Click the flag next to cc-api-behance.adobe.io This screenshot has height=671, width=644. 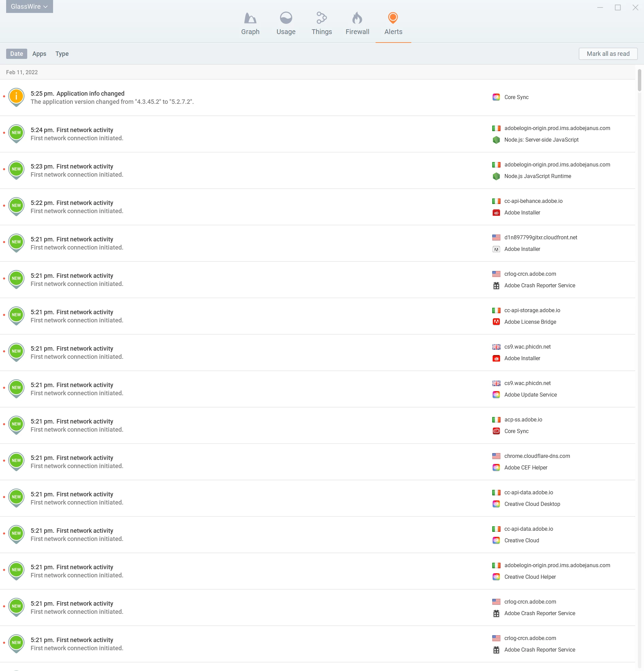[496, 201]
